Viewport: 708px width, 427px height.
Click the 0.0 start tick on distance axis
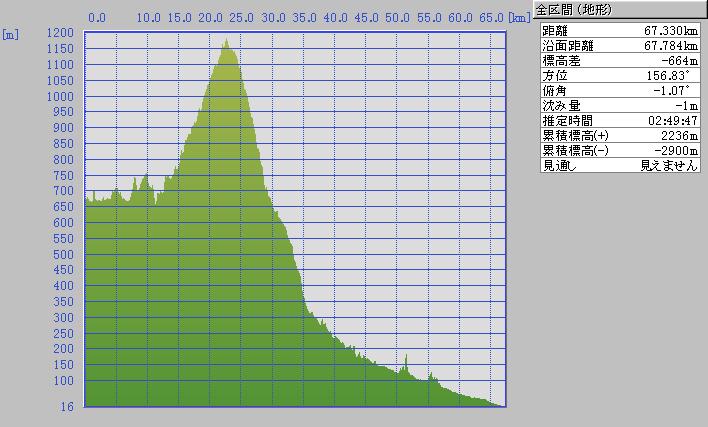(97, 18)
